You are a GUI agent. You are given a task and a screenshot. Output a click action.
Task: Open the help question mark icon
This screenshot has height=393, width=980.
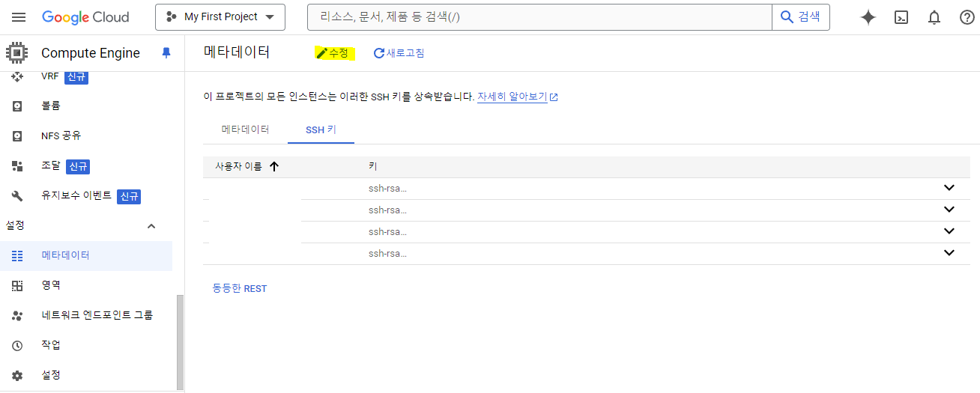[967, 18]
